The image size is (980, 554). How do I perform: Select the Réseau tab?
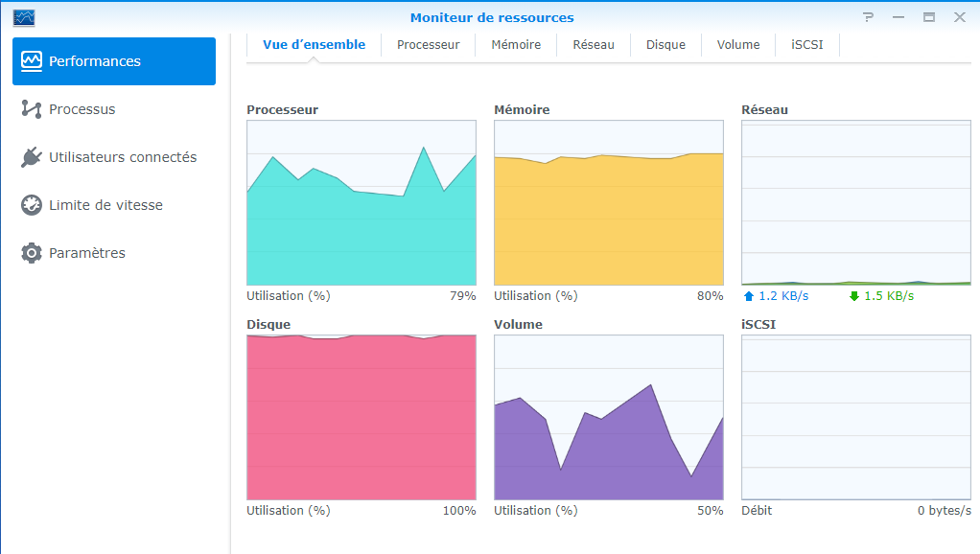click(x=594, y=45)
